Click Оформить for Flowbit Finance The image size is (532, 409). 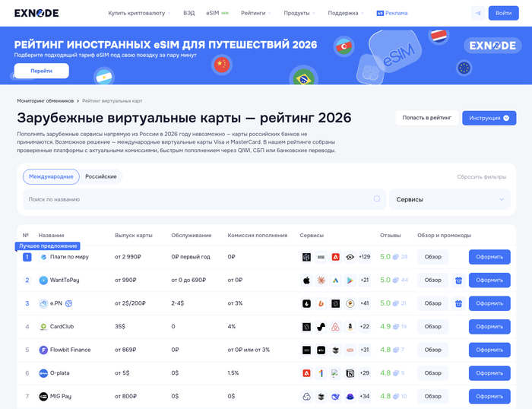pyautogui.click(x=489, y=350)
